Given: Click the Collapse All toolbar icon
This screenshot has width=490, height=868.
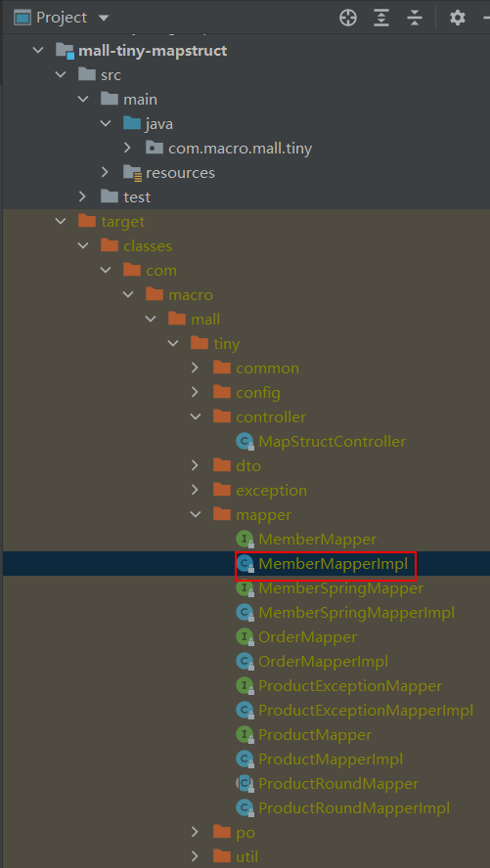Looking at the screenshot, I should (415, 18).
